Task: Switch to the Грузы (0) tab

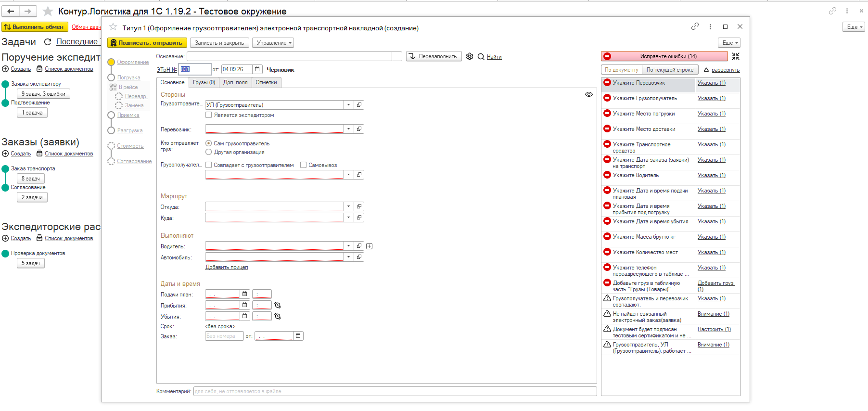Action: [204, 82]
